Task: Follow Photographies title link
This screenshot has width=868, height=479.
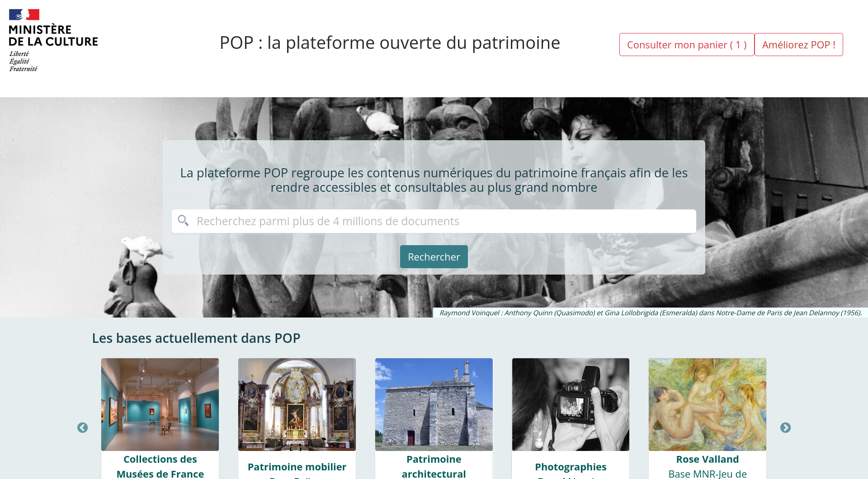Action: coord(571,467)
